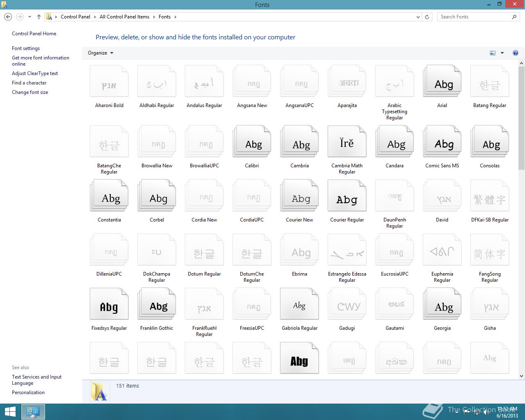
Task: Open the Organize dropdown menu
Action: [x=100, y=53]
